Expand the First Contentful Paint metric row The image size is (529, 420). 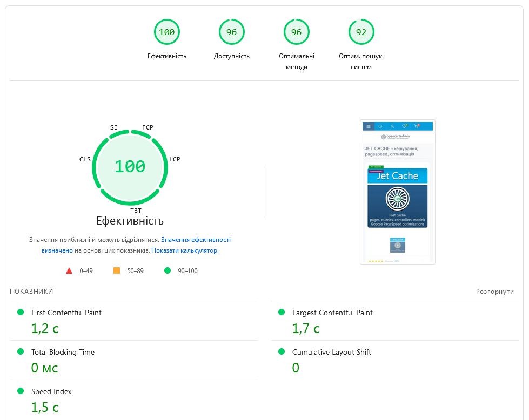pos(66,313)
